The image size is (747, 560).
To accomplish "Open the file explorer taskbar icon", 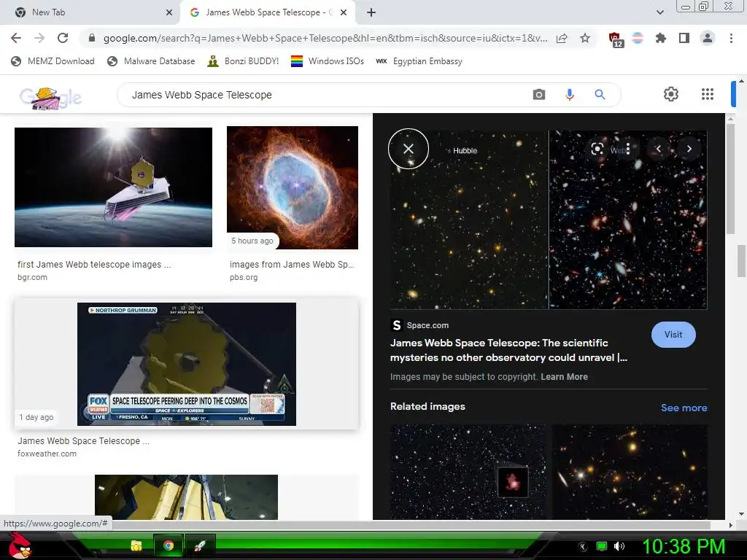I will pos(136,545).
